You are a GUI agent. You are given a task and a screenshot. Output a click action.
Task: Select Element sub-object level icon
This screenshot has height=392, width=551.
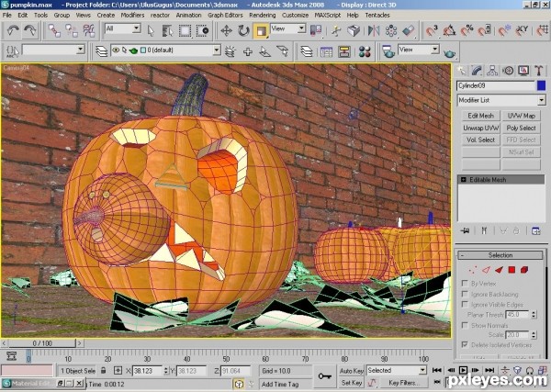click(x=524, y=270)
